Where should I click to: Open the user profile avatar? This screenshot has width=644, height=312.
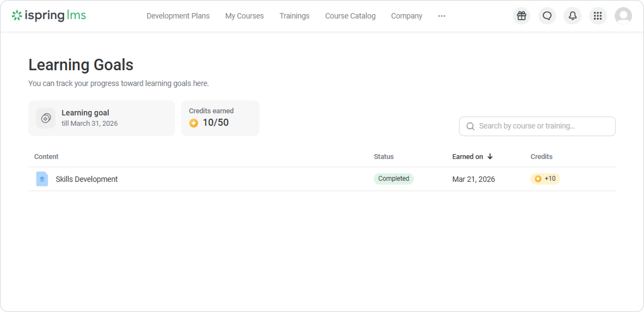[x=623, y=16]
